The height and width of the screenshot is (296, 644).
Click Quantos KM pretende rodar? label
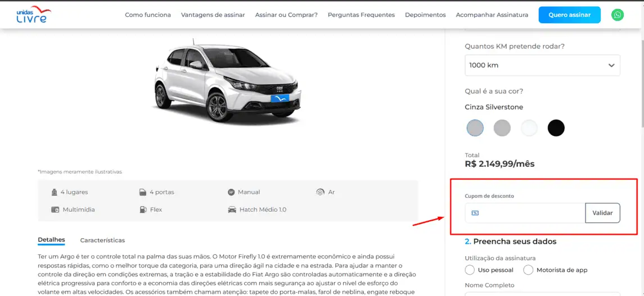(515, 46)
